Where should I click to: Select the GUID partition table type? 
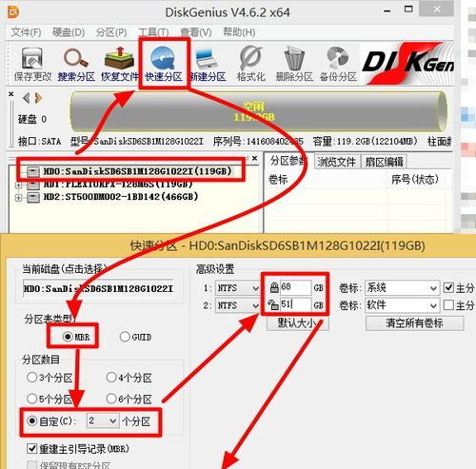[125, 337]
